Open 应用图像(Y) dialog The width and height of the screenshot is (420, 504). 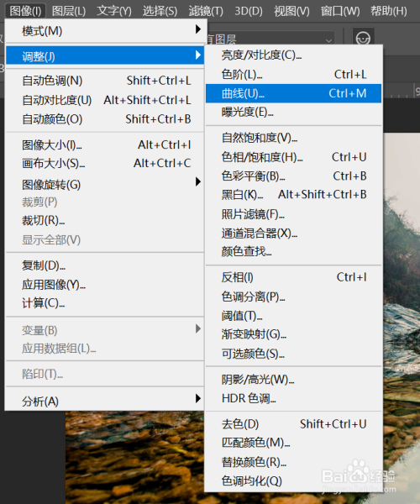pyautogui.click(x=105, y=285)
